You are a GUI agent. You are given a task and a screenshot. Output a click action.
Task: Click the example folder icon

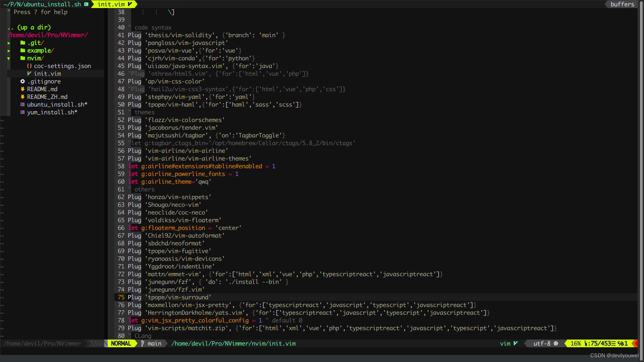(23, 50)
